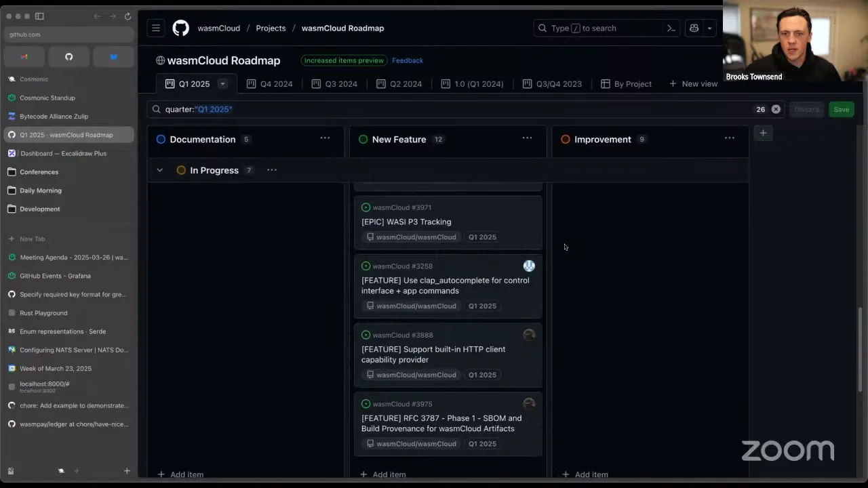Expand the Copilot dropdown arrow
Screen dimensions: 868x488
(709, 28)
